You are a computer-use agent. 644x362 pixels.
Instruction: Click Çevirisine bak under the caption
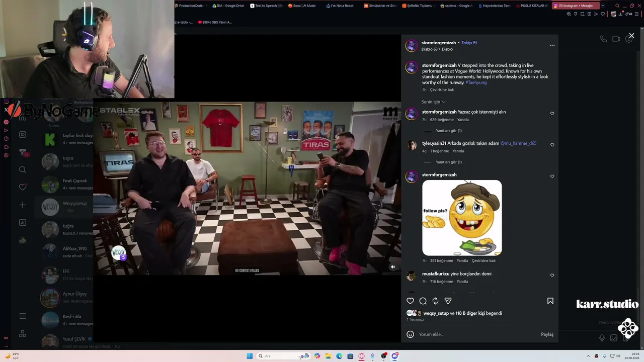(442, 90)
